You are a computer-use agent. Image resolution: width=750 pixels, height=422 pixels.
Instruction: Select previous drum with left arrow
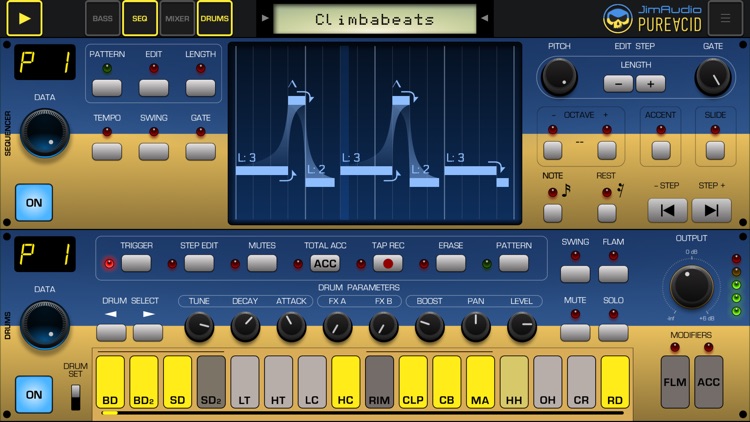[x=111, y=332]
